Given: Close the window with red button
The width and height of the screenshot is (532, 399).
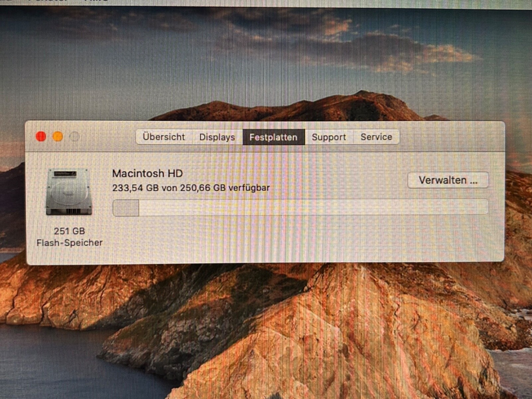Looking at the screenshot, I should coord(41,136).
